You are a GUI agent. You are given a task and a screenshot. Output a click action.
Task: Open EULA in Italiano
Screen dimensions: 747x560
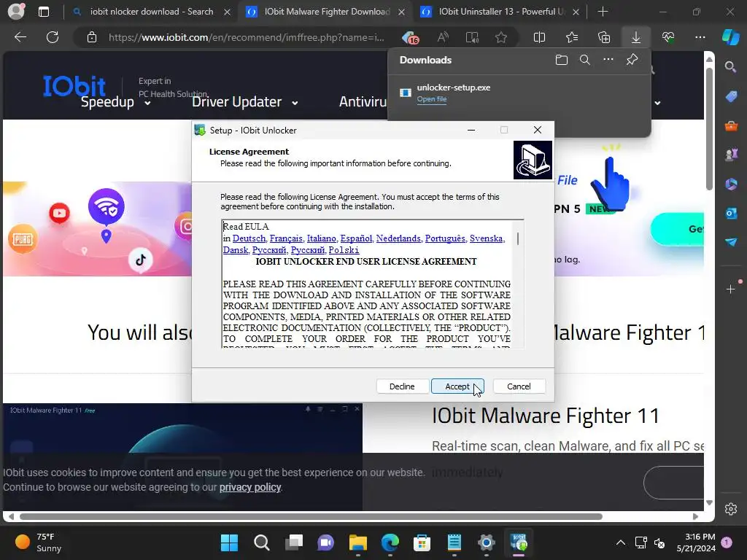(321, 238)
